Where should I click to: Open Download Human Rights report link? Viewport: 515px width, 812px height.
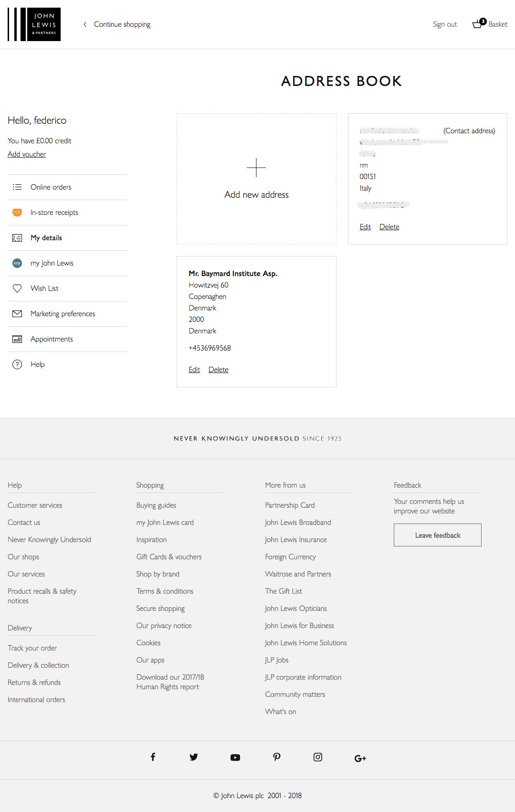click(x=170, y=682)
